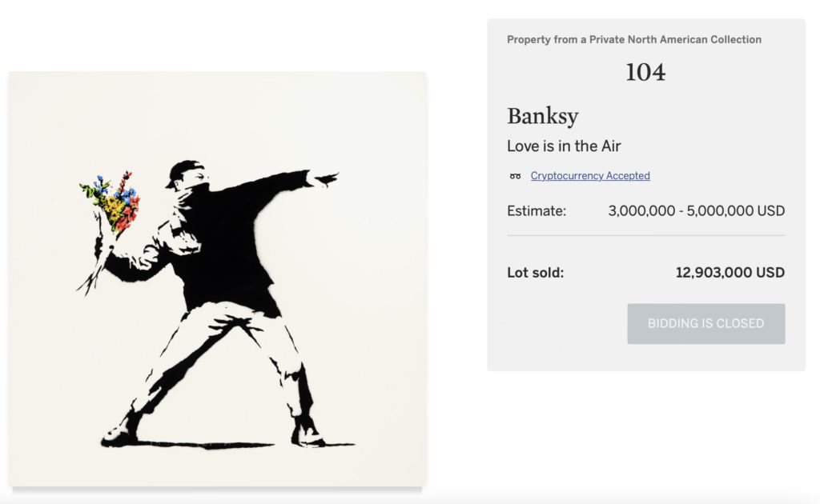Click the ground shadow beneath the figure

(x=230, y=446)
